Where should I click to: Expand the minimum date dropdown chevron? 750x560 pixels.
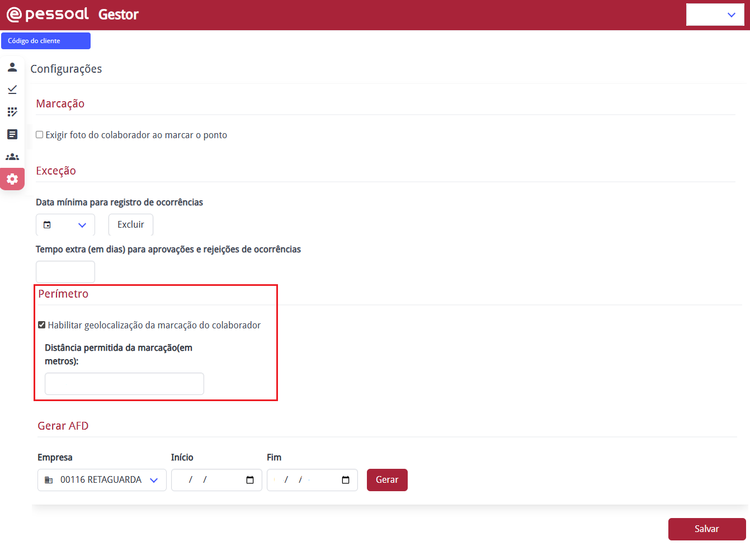[82, 225]
